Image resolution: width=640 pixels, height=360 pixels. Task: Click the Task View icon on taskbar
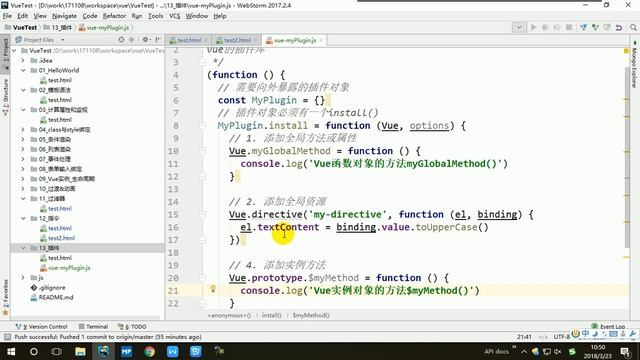pyautogui.click(x=57, y=351)
